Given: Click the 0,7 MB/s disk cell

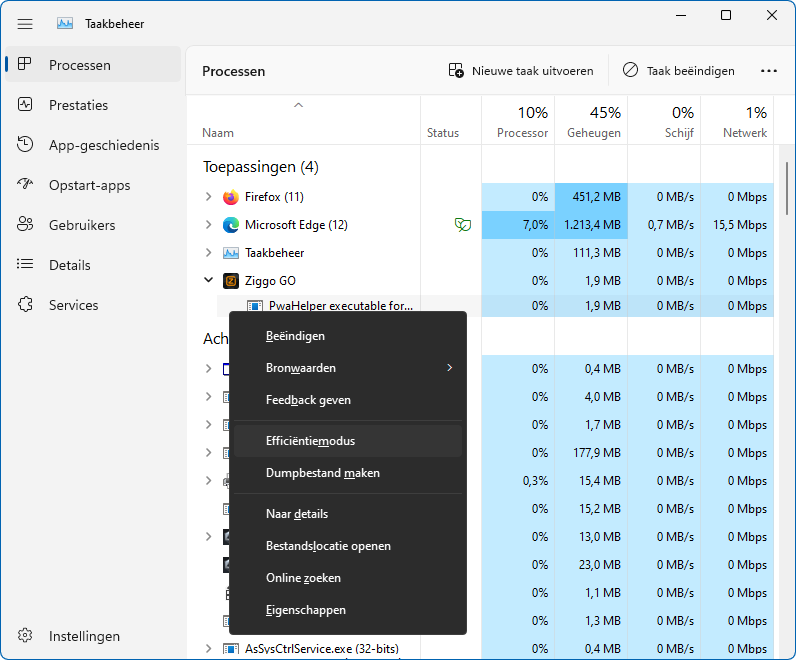Looking at the screenshot, I should pyautogui.click(x=664, y=225).
